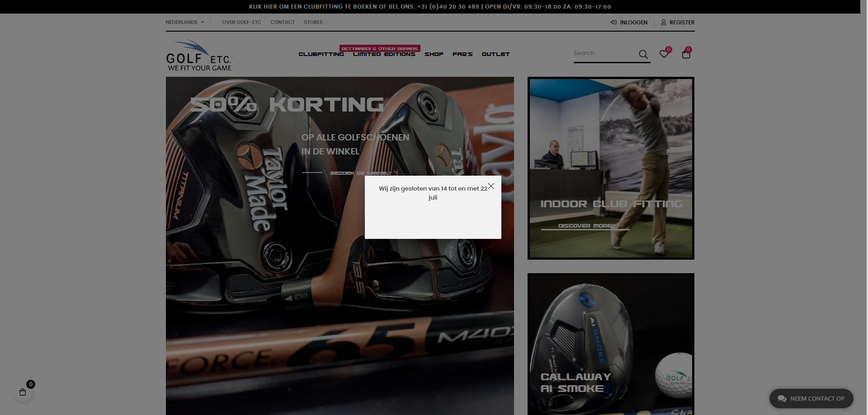The height and width of the screenshot is (415, 868).
Task: Open the Indoor Club Fitting promo image
Action: click(611, 168)
